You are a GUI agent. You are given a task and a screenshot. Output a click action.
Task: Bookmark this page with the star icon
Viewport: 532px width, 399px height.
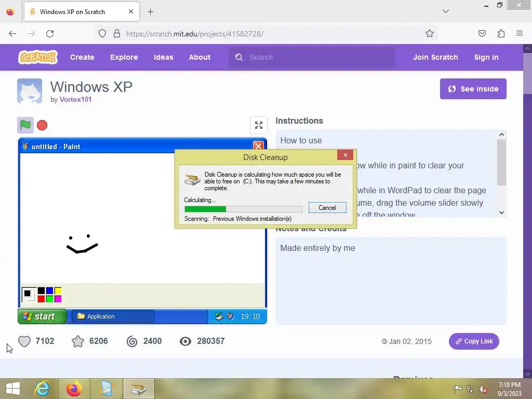tap(430, 33)
